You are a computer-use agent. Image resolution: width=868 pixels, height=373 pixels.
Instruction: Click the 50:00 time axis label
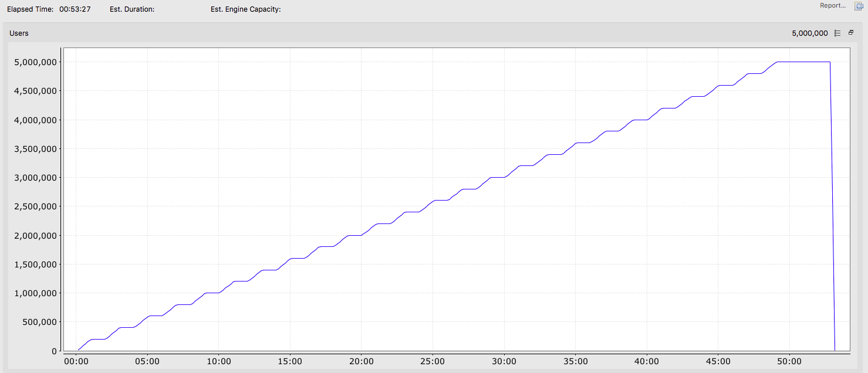[789, 361]
